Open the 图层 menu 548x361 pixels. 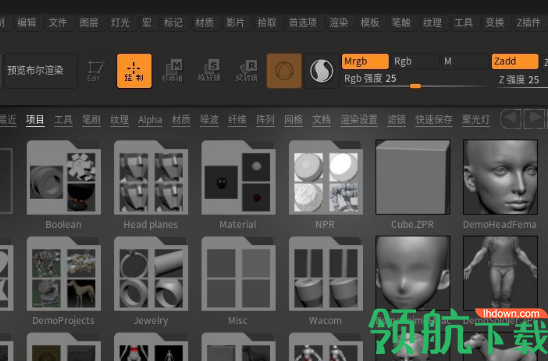(x=89, y=23)
